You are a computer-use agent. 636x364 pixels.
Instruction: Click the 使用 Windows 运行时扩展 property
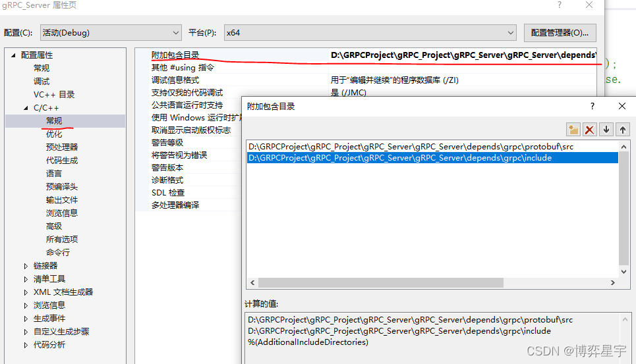tap(196, 118)
